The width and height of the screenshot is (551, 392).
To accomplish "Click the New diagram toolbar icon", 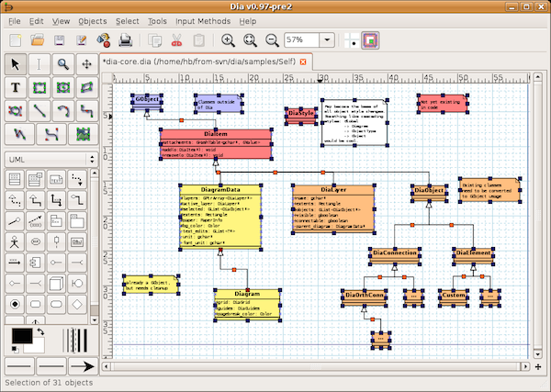I will (16, 40).
